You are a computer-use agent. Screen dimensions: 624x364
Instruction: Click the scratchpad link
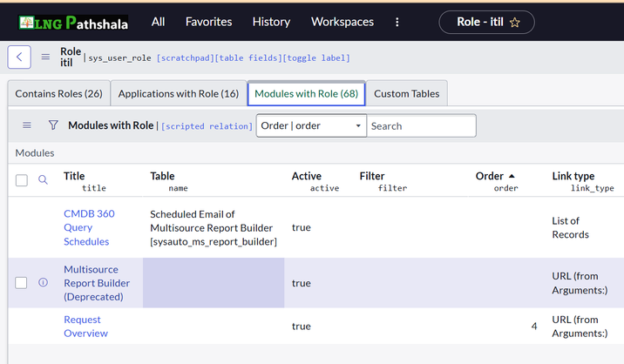pos(185,58)
